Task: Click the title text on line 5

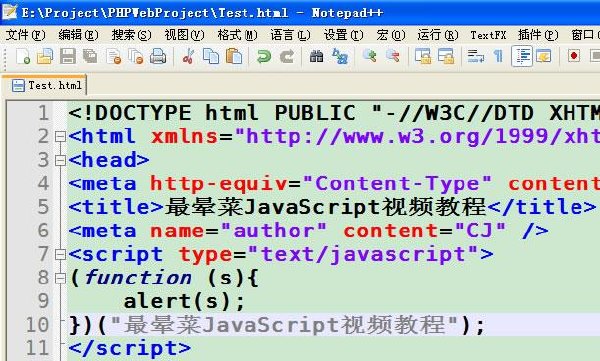Action: pos(326,207)
